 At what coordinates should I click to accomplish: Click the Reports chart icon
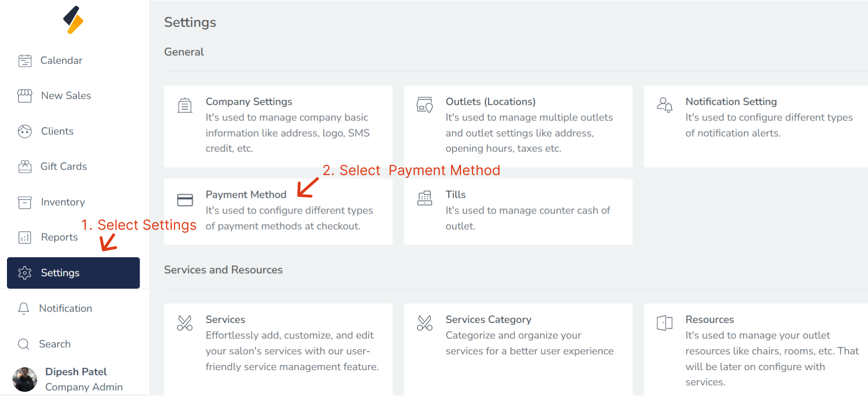tap(25, 238)
